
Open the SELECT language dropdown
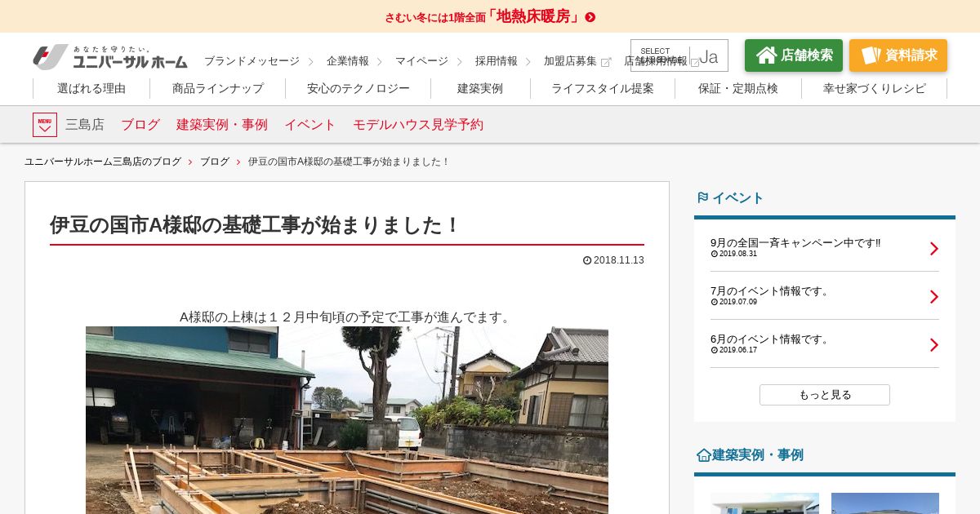679,55
